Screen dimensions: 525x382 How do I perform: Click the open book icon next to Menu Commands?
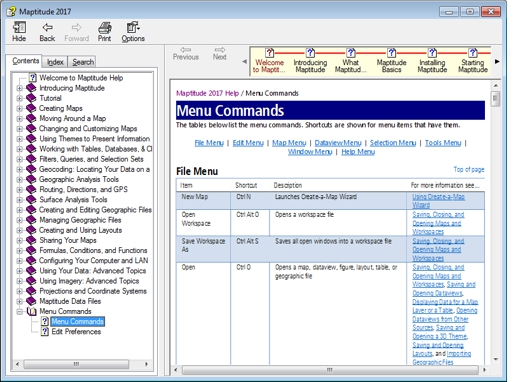coord(31,311)
